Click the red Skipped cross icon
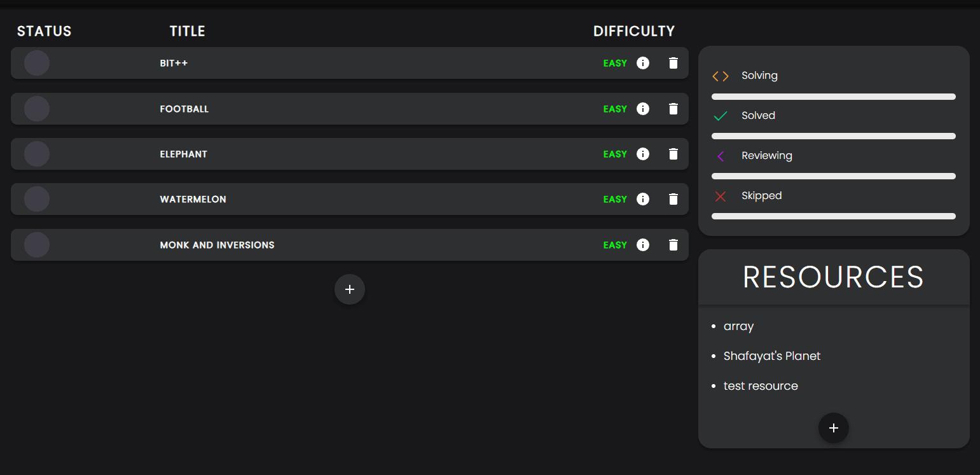 (721, 196)
